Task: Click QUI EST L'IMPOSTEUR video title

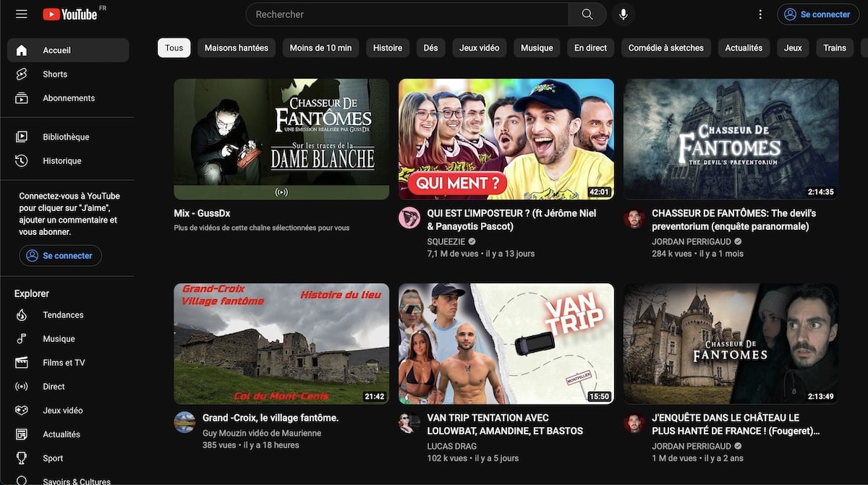Action: coord(511,220)
